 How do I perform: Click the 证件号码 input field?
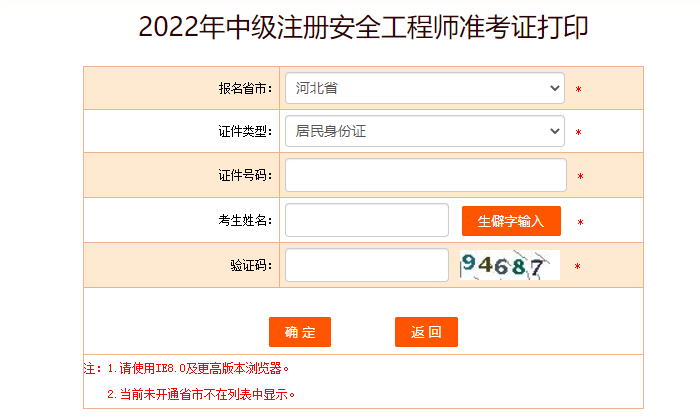click(426, 175)
